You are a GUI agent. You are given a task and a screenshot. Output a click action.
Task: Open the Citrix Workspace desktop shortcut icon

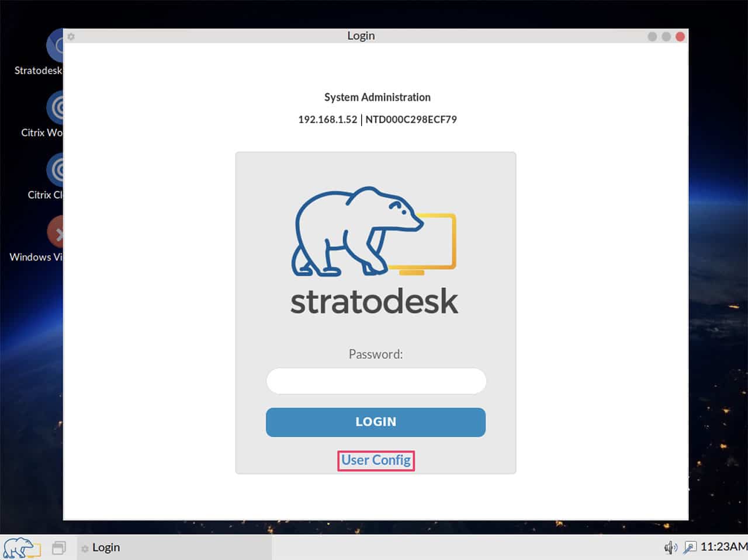point(54,109)
